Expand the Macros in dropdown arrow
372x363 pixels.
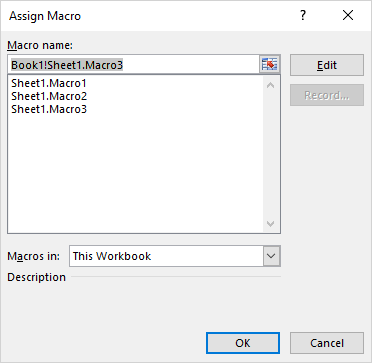(271, 256)
